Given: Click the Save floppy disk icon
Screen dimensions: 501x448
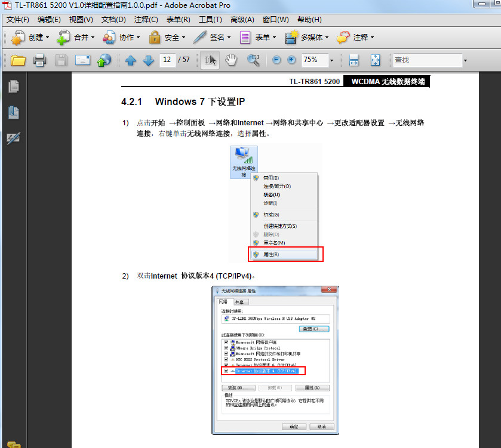Looking at the screenshot, I should click(x=61, y=60).
